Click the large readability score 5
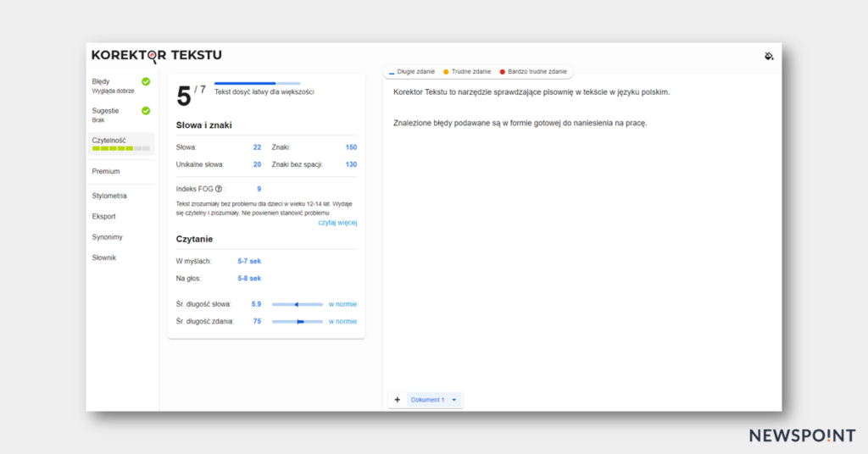 (x=184, y=97)
